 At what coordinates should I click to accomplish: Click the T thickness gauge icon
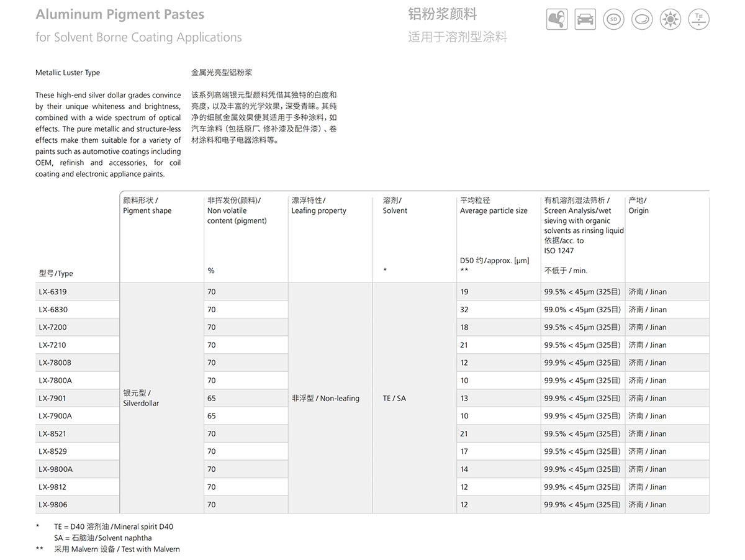pyautogui.click(x=699, y=19)
